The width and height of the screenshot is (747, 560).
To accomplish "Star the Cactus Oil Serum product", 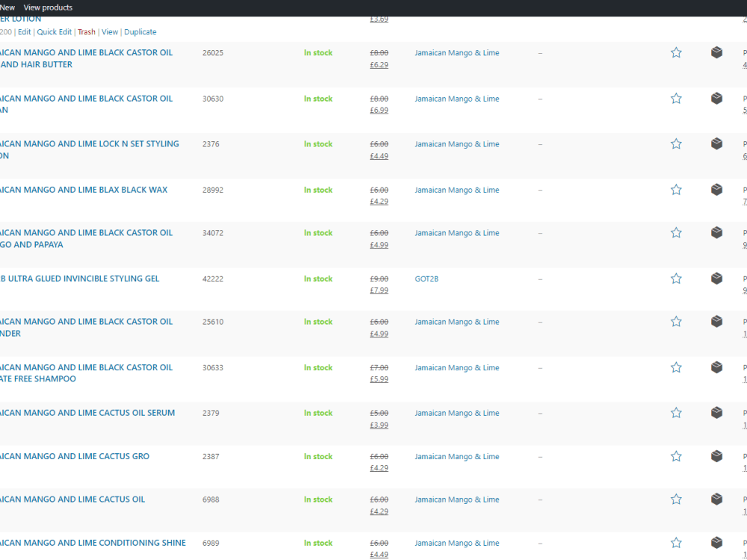I will click(676, 413).
